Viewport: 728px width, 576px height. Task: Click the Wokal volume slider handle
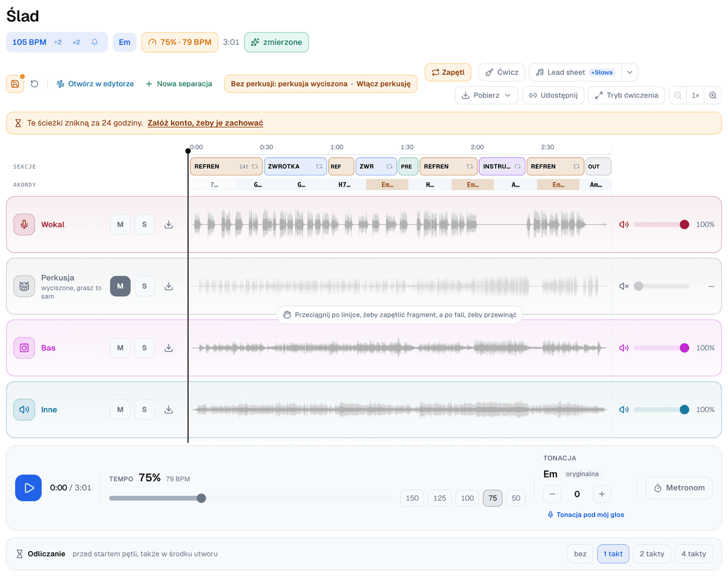[684, 225]
